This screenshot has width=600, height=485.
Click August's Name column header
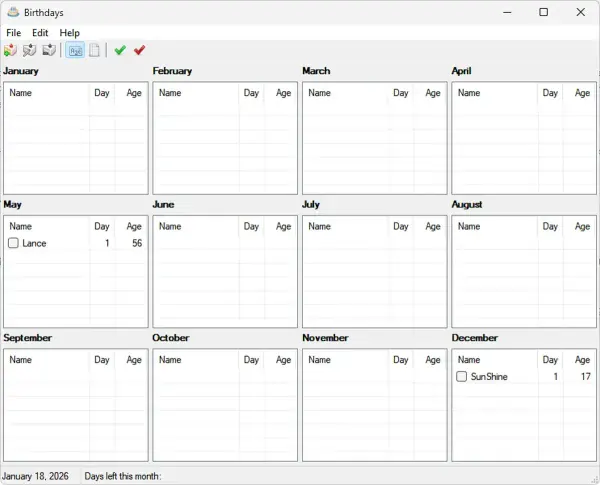pyautogui.click(x=496, y=227)
